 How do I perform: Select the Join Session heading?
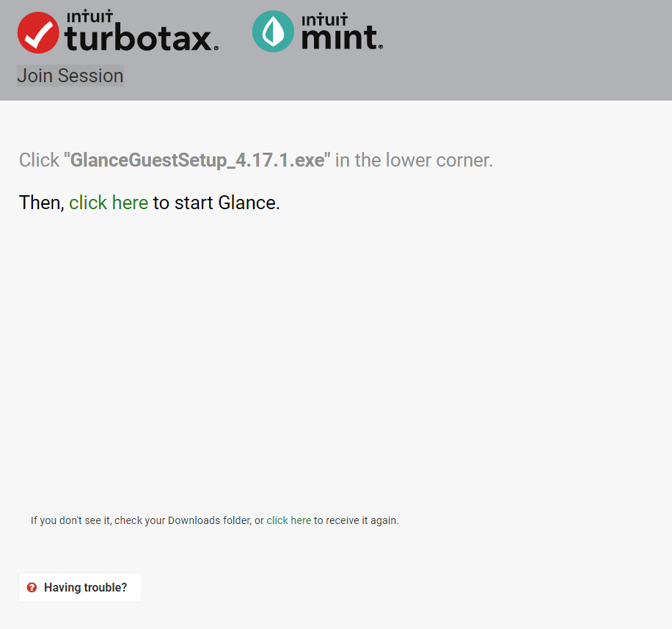(70, 76)
